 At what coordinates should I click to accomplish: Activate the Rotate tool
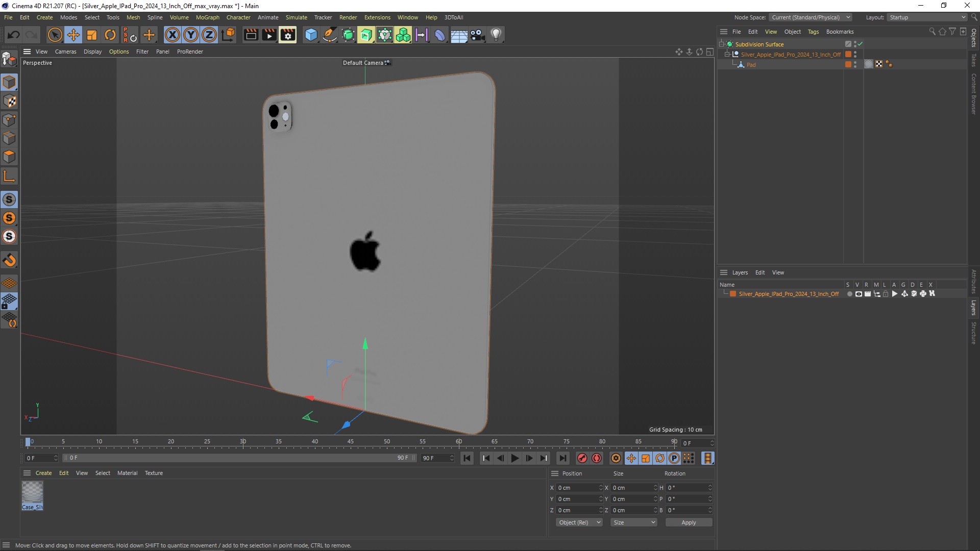click(x=110, y=35)
